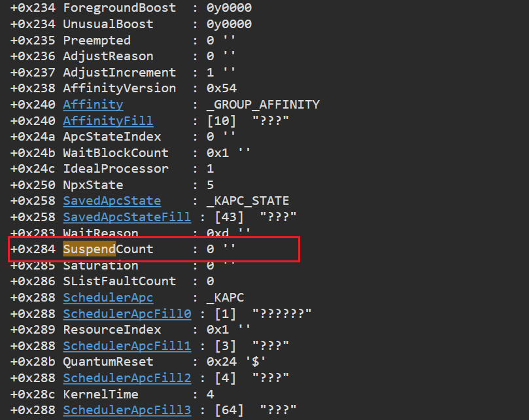Click the NpxState value 5

[210, 184]
